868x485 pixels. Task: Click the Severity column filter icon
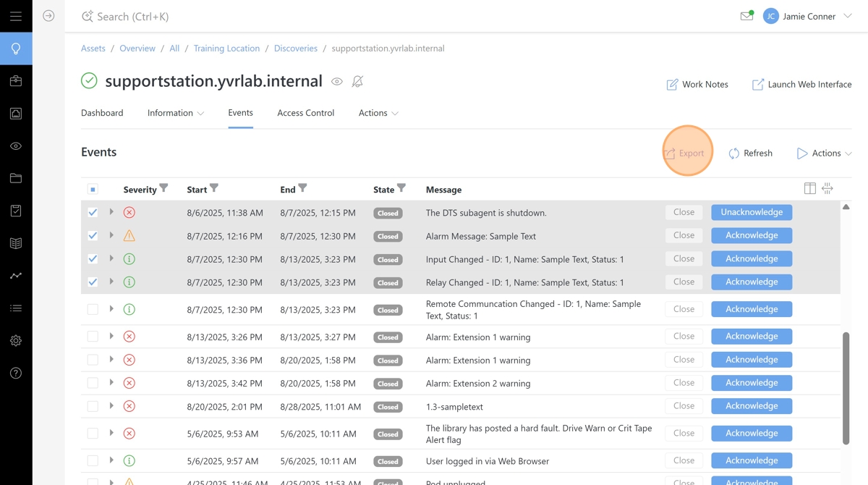(164, 188)
